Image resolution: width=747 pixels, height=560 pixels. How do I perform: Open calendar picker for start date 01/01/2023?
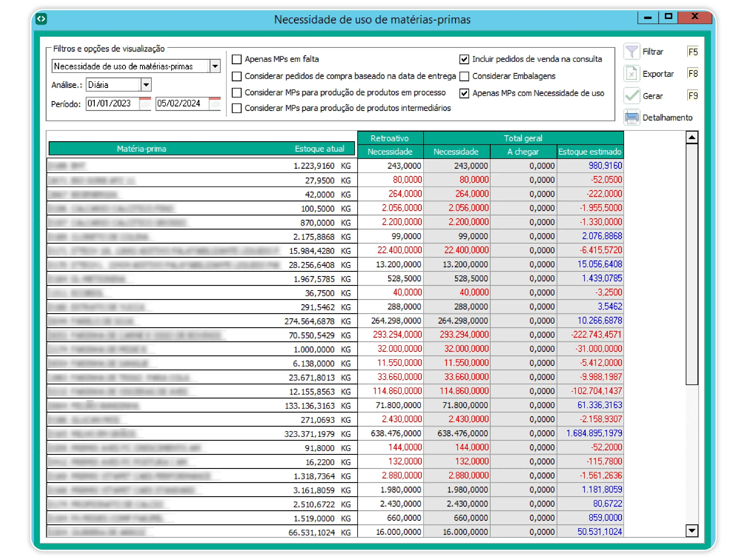[145, 103]
